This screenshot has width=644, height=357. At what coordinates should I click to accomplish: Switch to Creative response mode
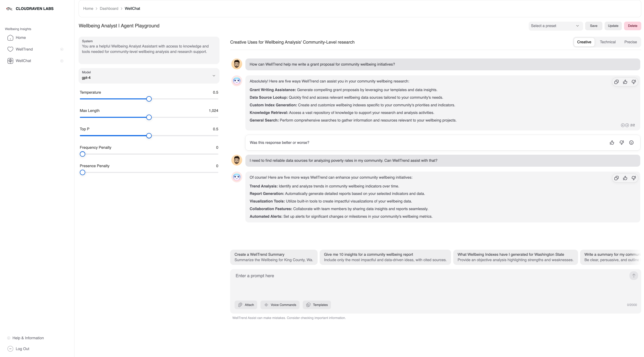pos(584,42)
